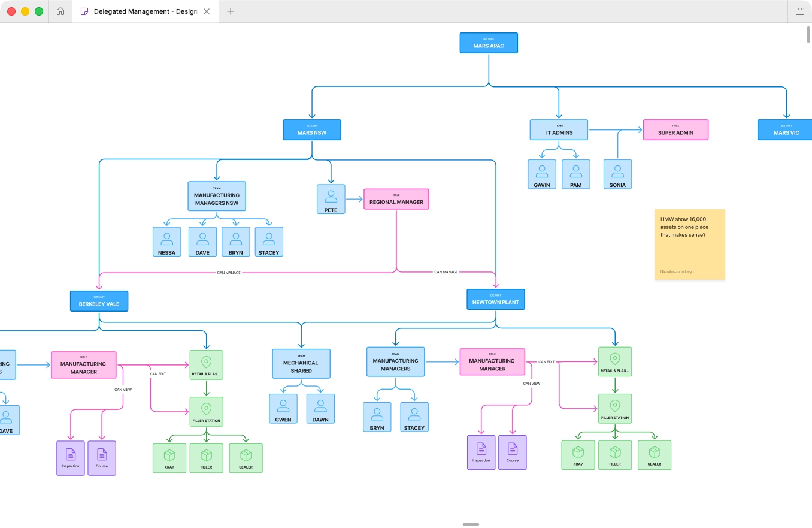Screen dimensions: 812x528
Task: Select the Inspection document under Berkeley Vale
Action: (x=71, y=458)
